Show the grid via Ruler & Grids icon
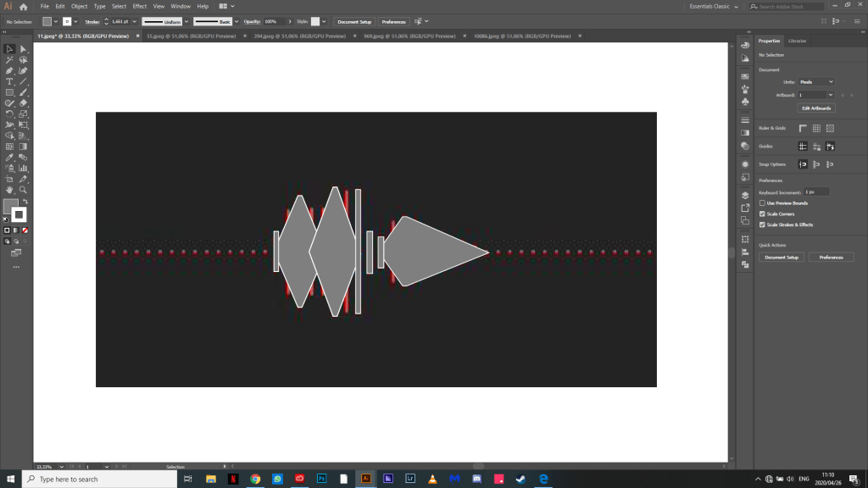This screenshot has height=488, width=868. pos(816,128)
